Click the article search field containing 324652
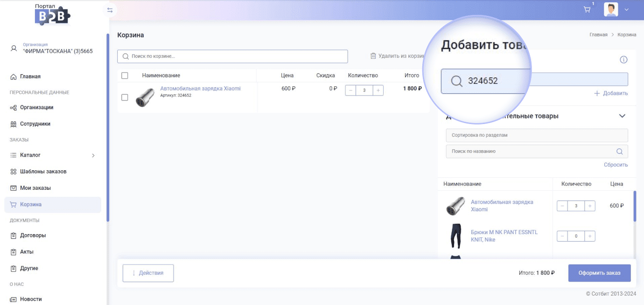 tap(534, 79)
